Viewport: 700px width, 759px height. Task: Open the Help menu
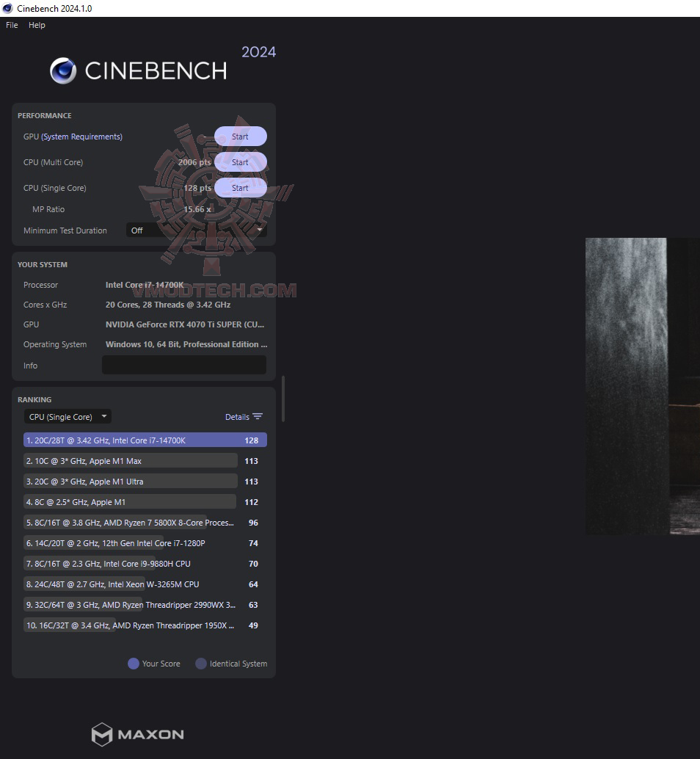[x=37, y=25]
